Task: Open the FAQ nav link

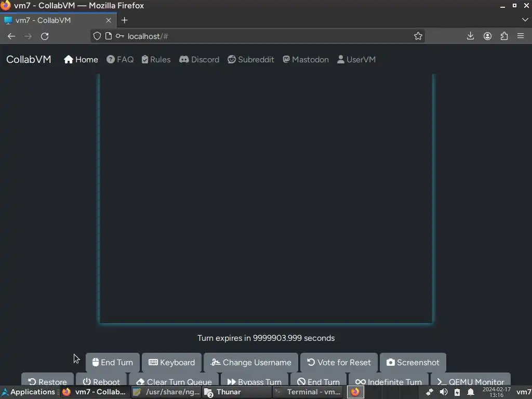Action: click(x=120, y=60)
